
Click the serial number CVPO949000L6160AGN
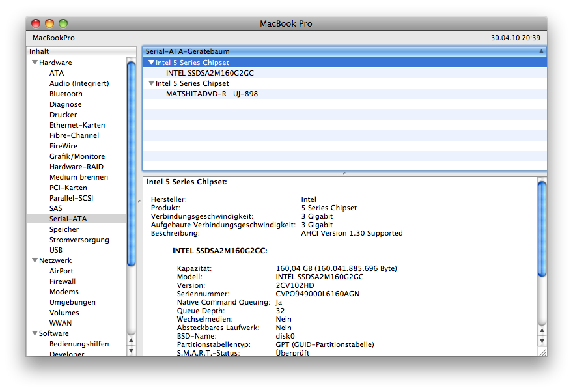coord(317,294)
